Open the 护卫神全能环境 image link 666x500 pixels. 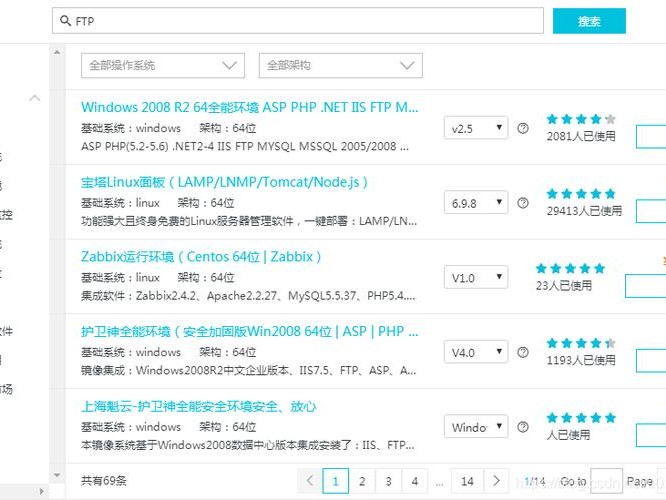pos(250,331)
